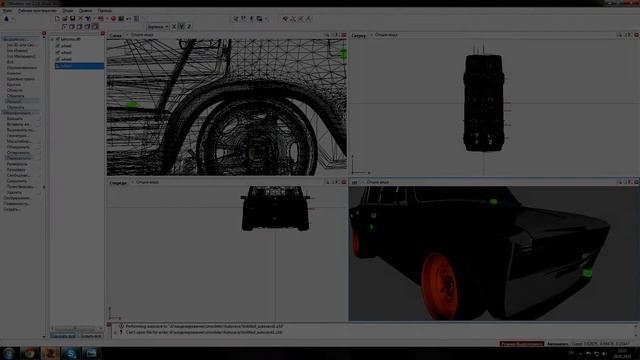Open the leftmost menu in the menu bar
Screen dimensions: 640x360
pos(7,11)
